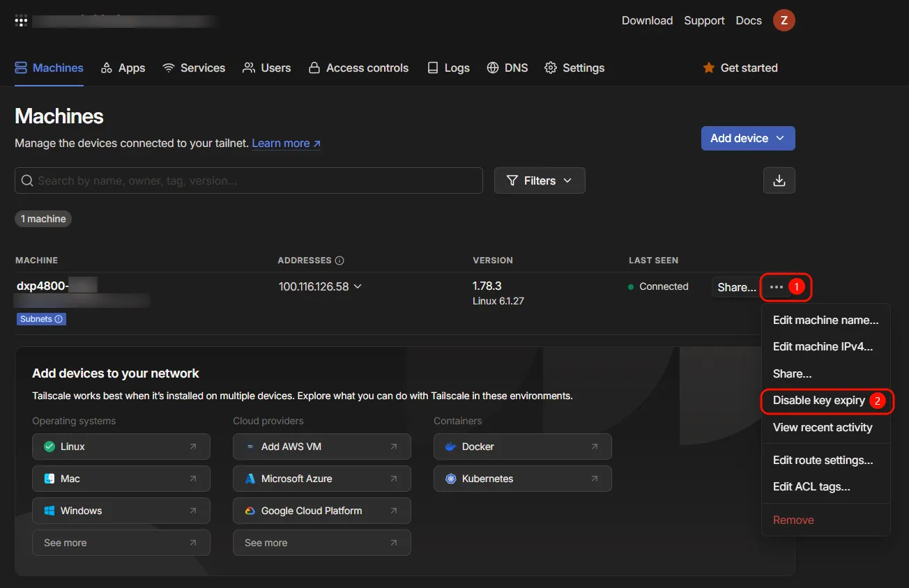Open the three-dot machine options menu
Screen dimensions: 909x588
pyautogui.click(x=776, y=287)
